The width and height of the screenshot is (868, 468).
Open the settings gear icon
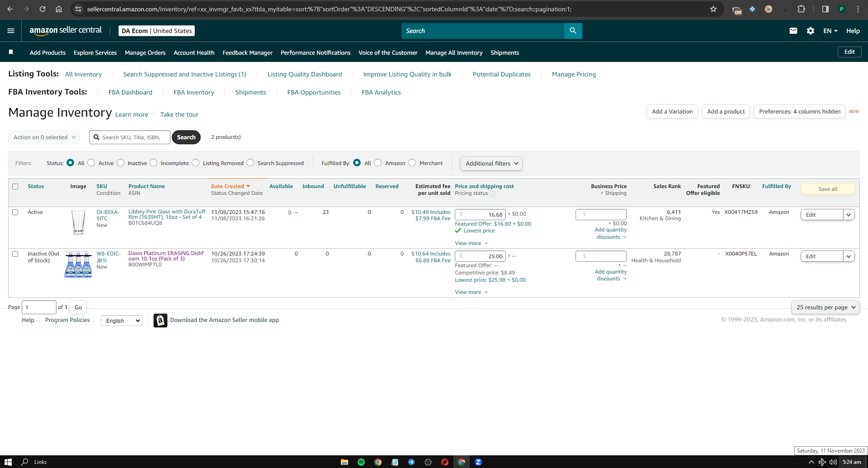pyautogui.click(x=811, y=31)
